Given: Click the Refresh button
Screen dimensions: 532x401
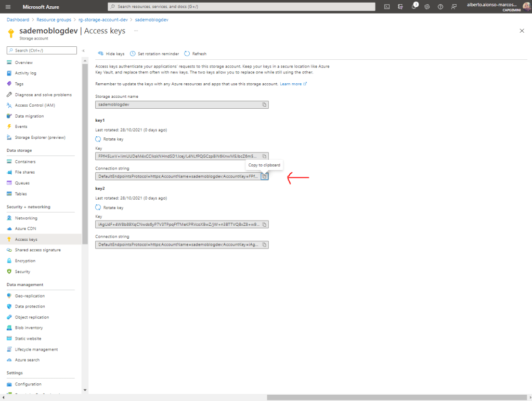Looking at the screenshot, I should point(196,54).
